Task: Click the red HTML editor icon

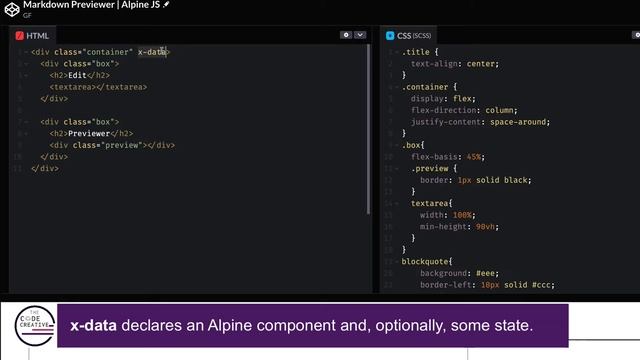Action: coord(20,36)
